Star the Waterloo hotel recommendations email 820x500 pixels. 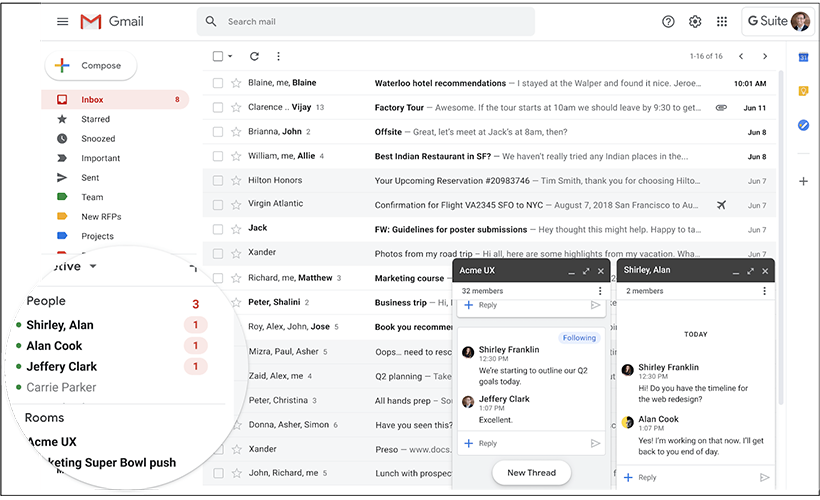[236, 83]
